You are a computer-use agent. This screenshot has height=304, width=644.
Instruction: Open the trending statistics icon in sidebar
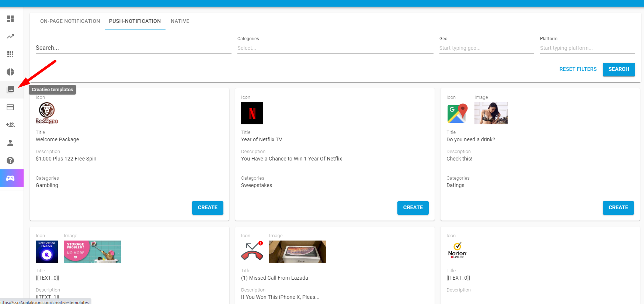tap(10, 37)
